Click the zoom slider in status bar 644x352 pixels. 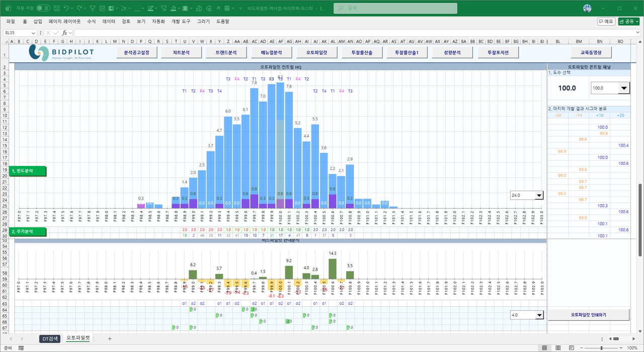click(602, 348)
